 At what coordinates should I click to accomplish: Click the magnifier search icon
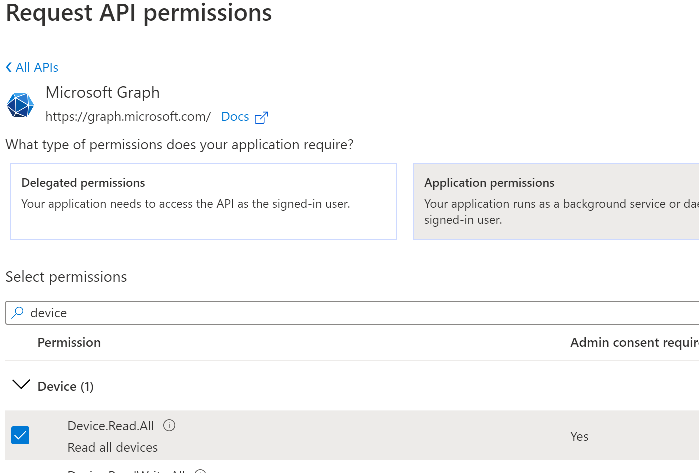click(x=17, y=313)
